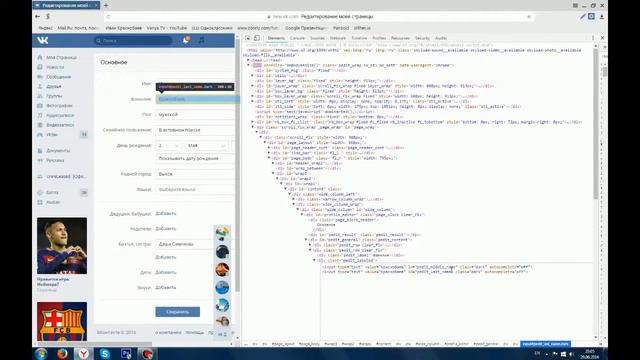Add grandchildren via the Добавить link
The width and height of the screenshot is (640, 360).
pos(166,287)
